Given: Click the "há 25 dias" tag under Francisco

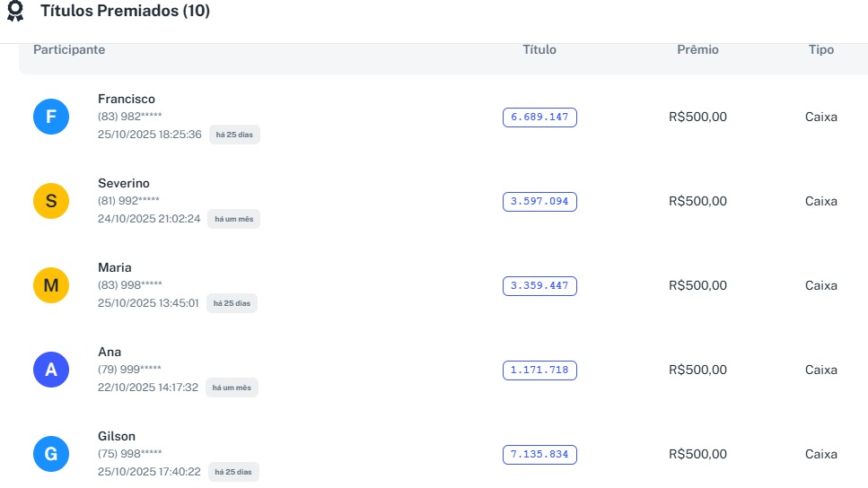Looking at the screenshot, I should coord(234,135).
